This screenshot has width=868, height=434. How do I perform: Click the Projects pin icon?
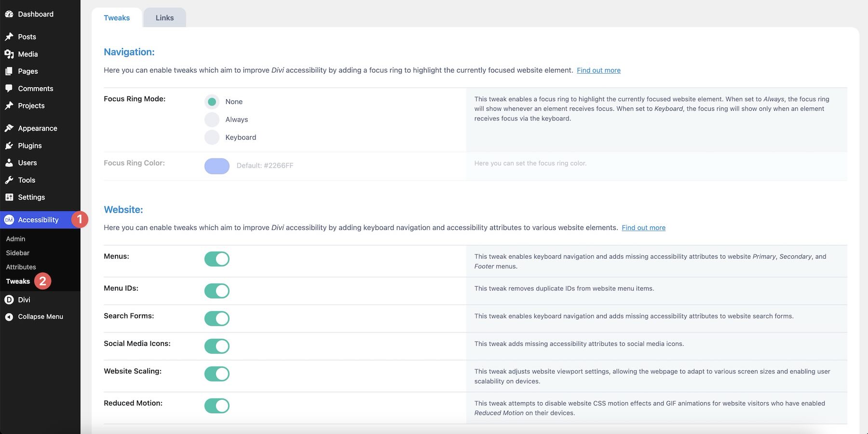9,105
